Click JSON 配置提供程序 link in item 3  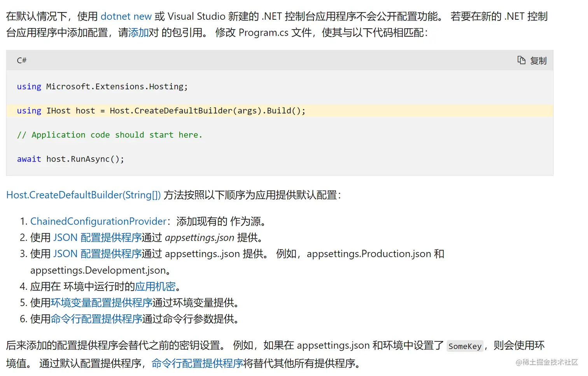[97, 254]
